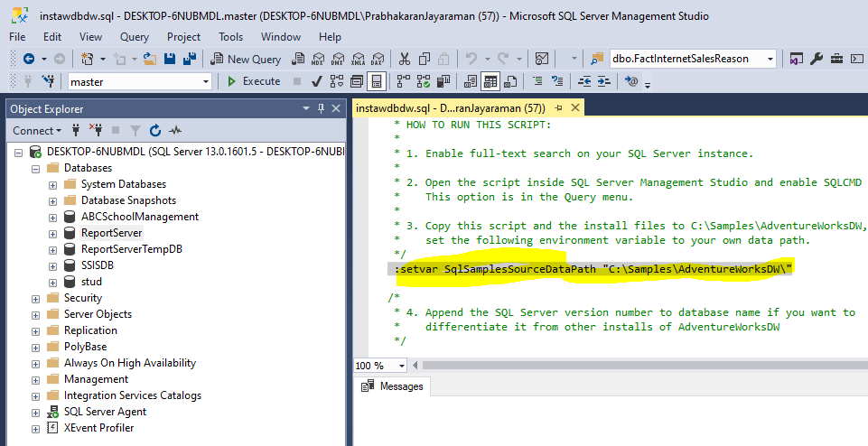Click the Comment out selected lines icon

click(537, 82)
